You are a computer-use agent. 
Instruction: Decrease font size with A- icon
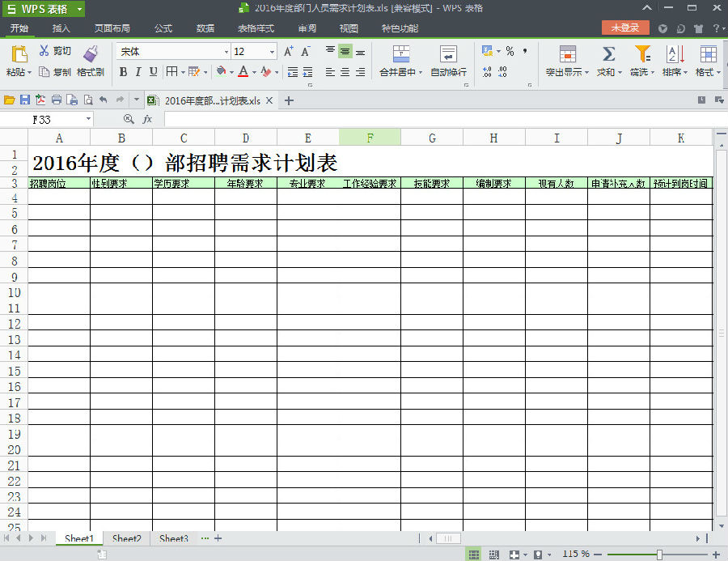306,51
